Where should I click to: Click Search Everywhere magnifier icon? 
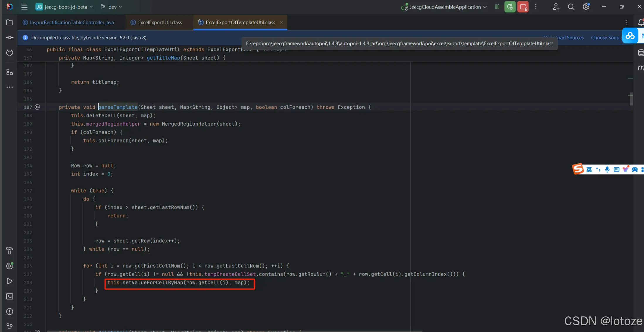coord(571,7)
